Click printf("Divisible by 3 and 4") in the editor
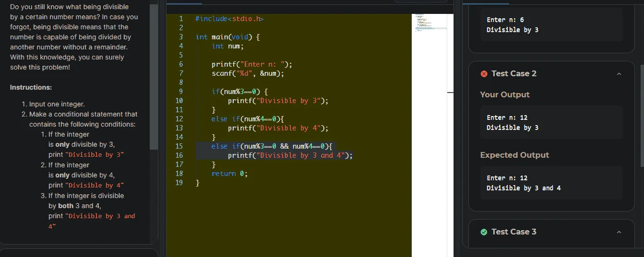The width and height of the screenshot is (644, 257). pos(290,155)
